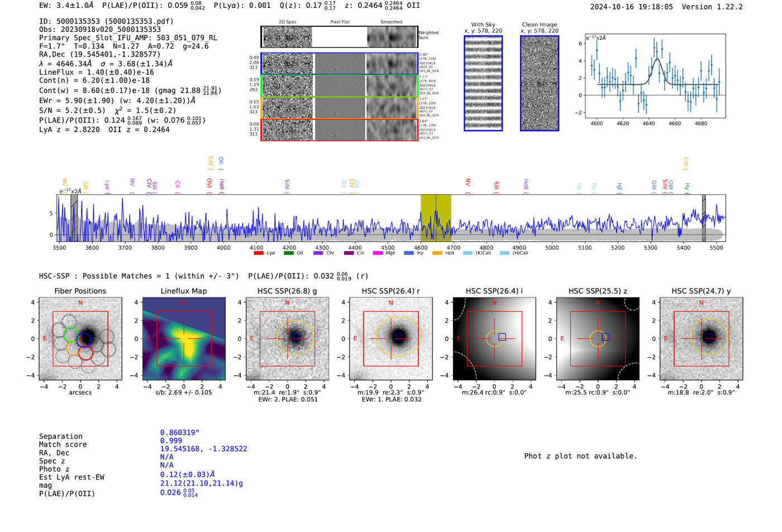Viewport: 782px width, 532px height.
Task: Click the CIV legend swatch
Action: [x=318, y=253]
